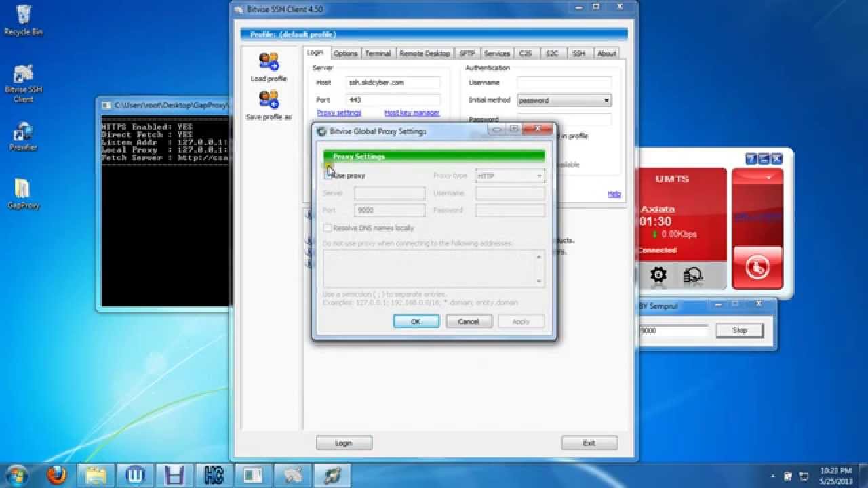Click the proxy Password field
868x488 pixels.
[x=510, y=210]
